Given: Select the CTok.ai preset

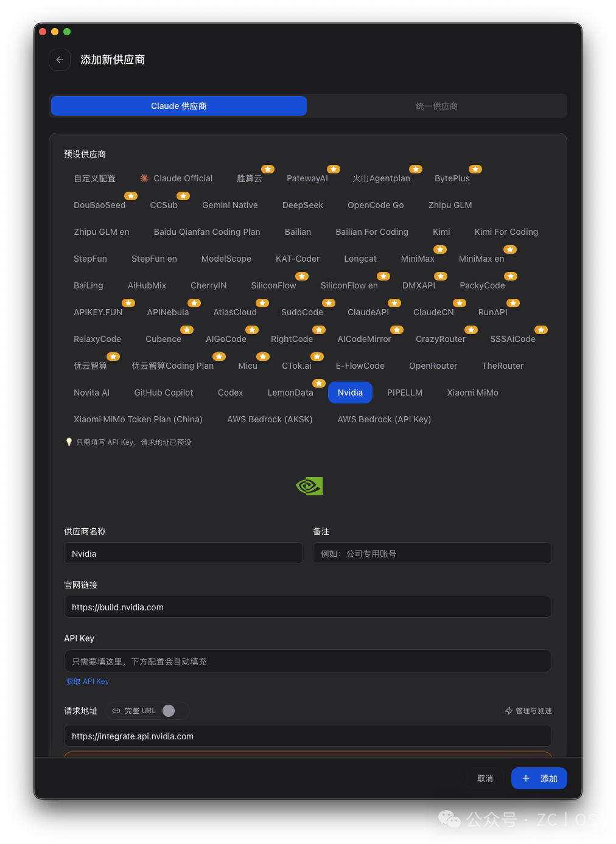Looking at the screenshot, I should coord(296,366).
